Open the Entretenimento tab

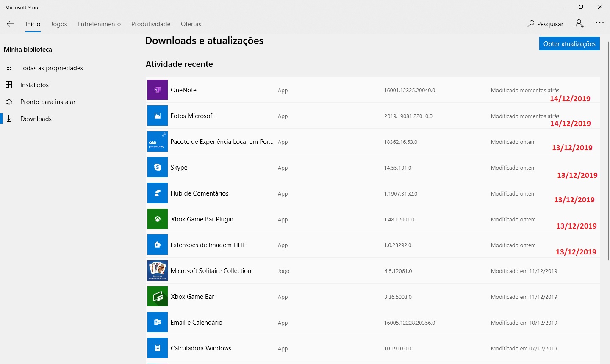99,24
